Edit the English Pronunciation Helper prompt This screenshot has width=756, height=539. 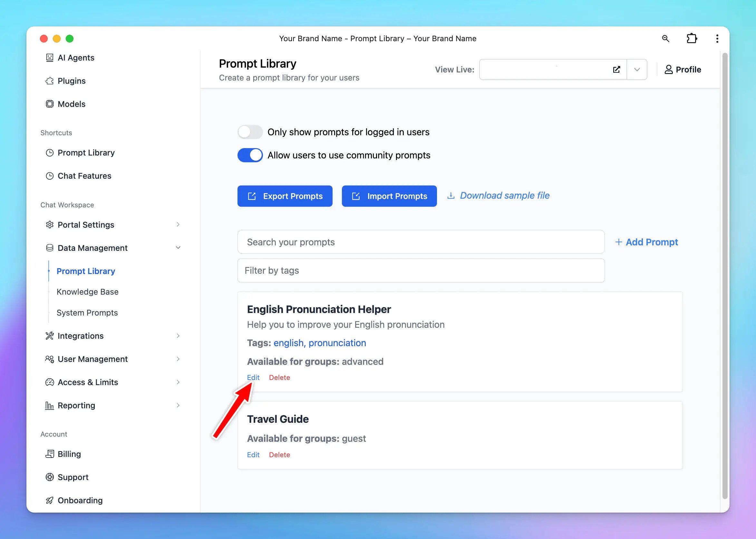(x=253, y=378)
